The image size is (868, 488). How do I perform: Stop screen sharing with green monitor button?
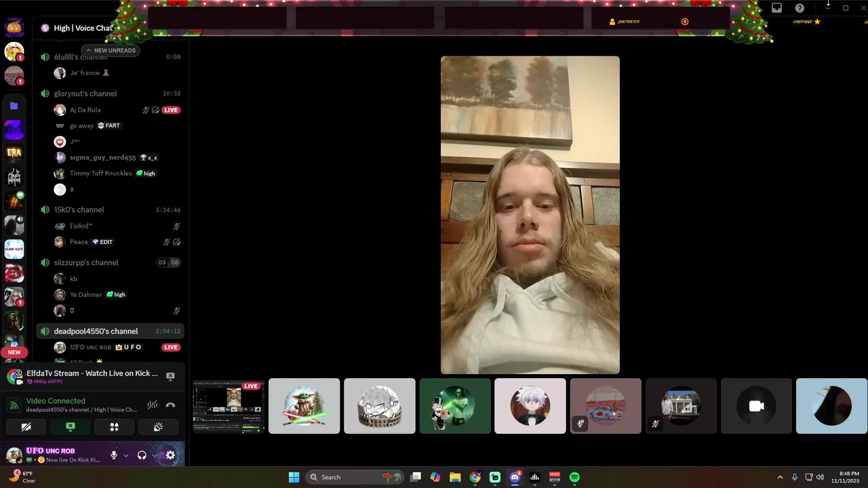(70, 427)
